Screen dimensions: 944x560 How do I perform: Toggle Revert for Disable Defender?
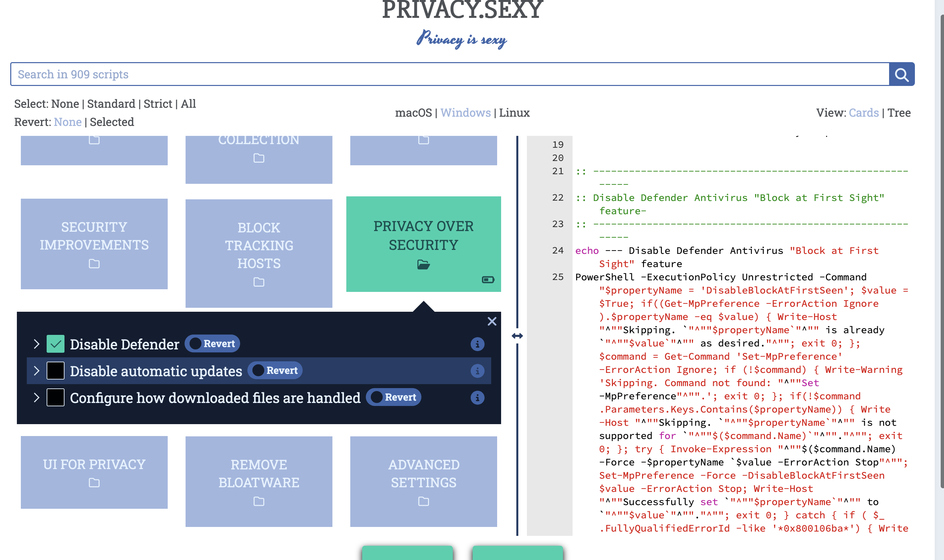tap(212, 344)
